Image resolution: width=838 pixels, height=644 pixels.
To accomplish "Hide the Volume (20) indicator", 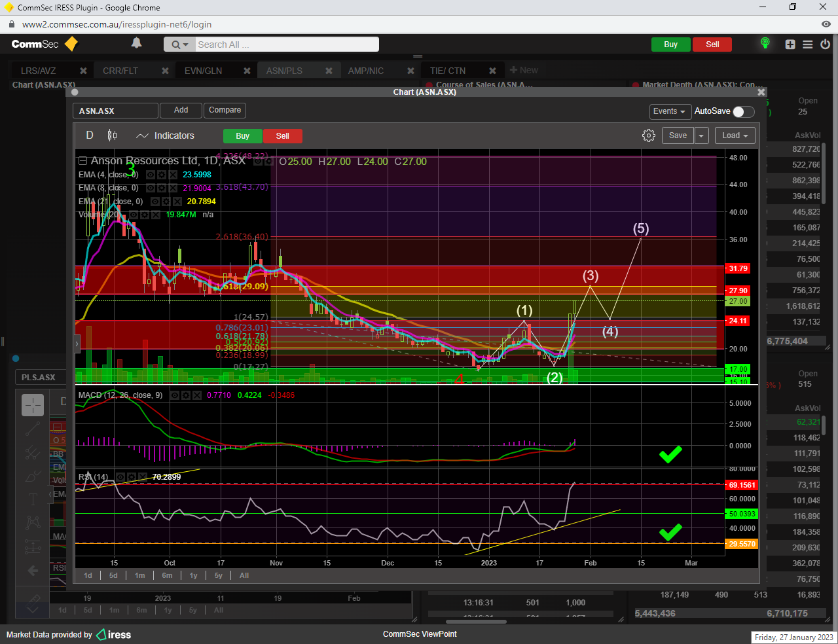I will [133, 215].
